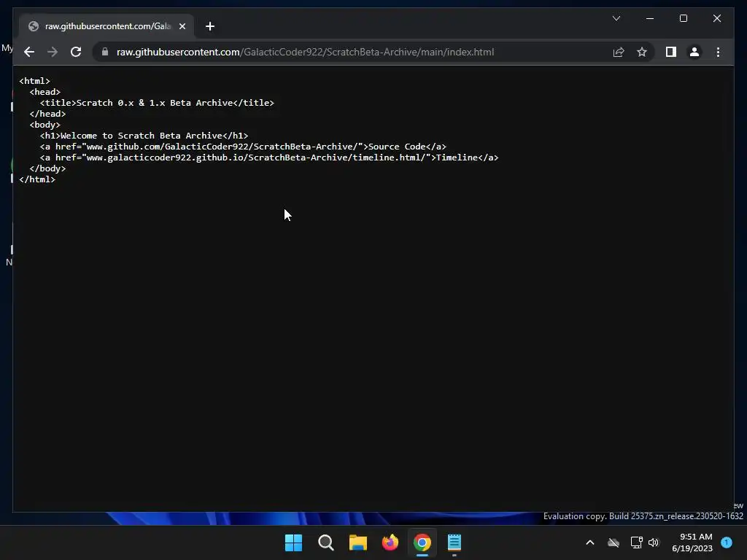Open Notepad from the taskbar
747x560 pixels.
(454, 542)
